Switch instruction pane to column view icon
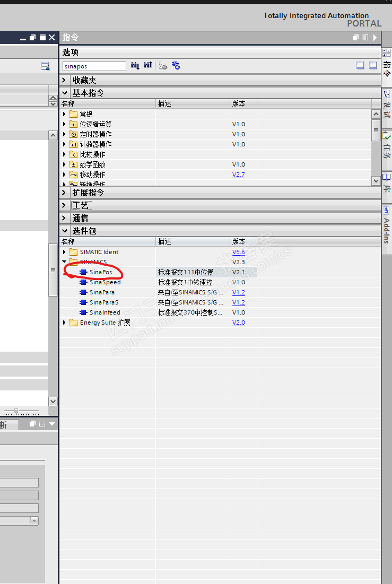This screenshot has height=584, width=392. pyautogui.click(x=372, y=66)
